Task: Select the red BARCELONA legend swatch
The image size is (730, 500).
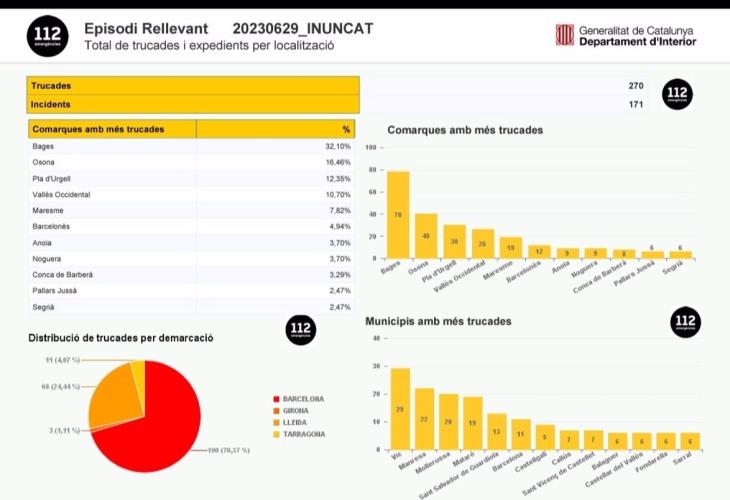Action: click(x=276, y=399)
